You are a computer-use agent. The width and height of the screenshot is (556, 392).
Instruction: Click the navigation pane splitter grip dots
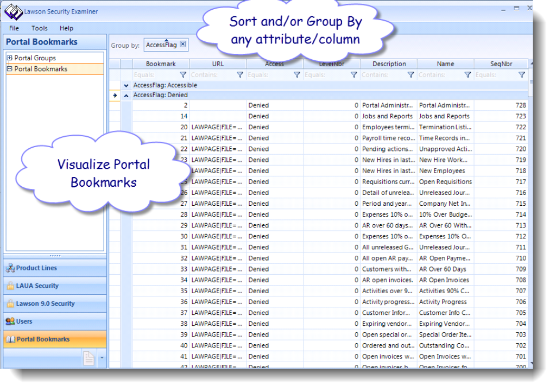tap(55, 256)
